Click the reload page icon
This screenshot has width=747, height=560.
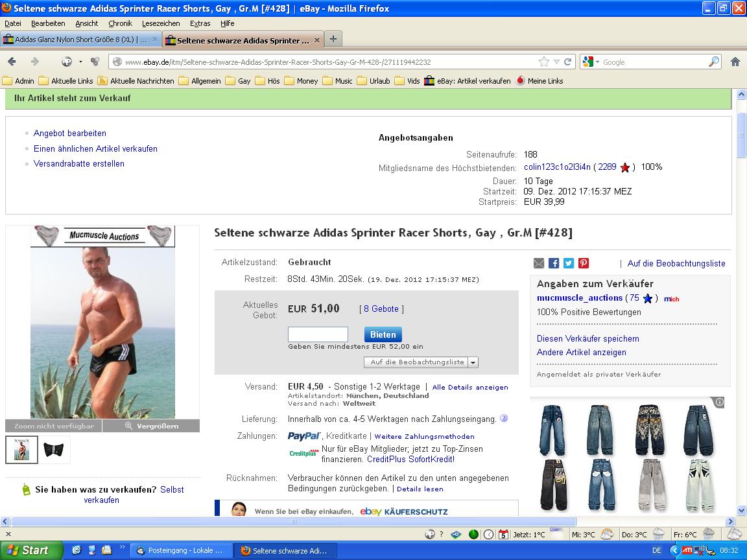[568, 62]
